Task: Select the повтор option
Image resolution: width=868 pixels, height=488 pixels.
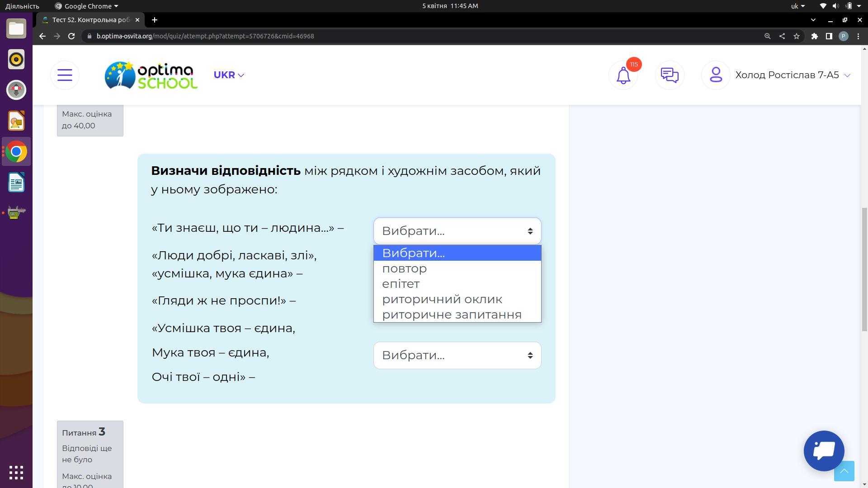Action: [x=405, y=268]
